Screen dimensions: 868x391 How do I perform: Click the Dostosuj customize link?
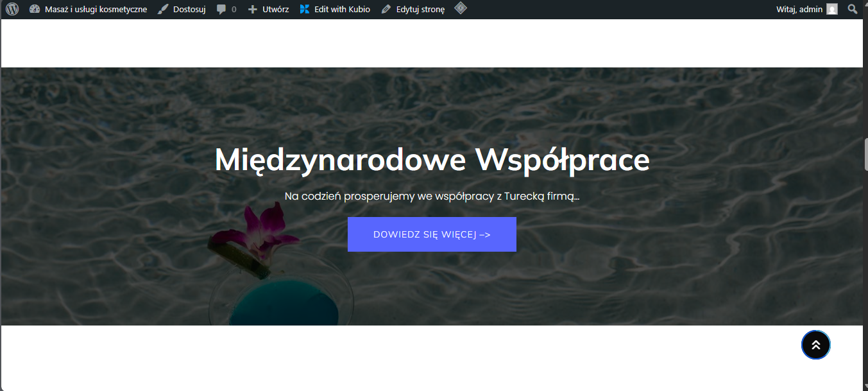182,9
